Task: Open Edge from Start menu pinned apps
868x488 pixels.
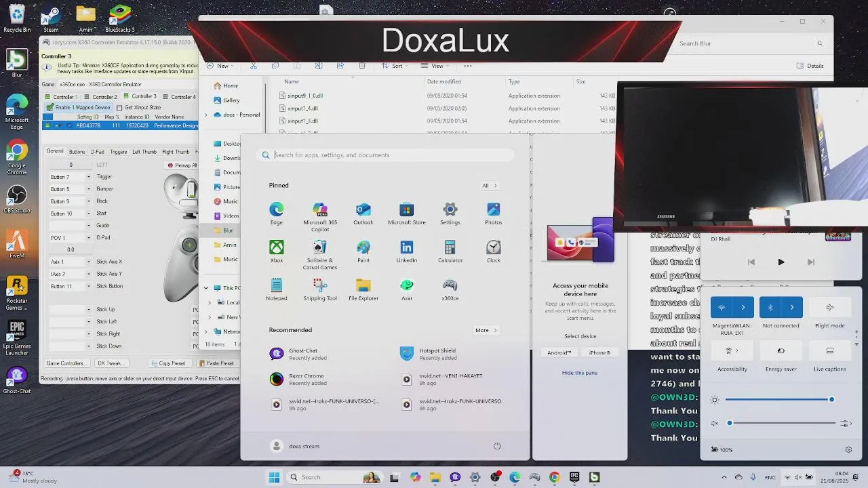Action: point(277,213)
